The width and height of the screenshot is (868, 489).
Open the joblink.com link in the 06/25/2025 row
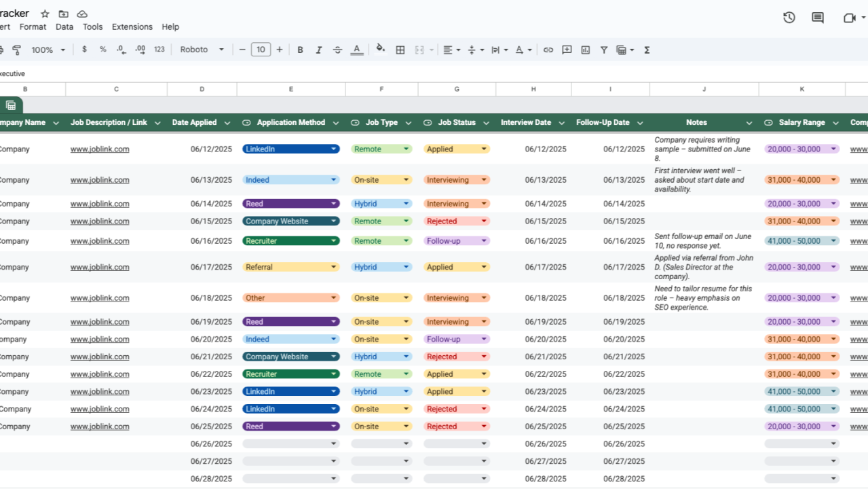pyautogui.click(x=100, y=427)
